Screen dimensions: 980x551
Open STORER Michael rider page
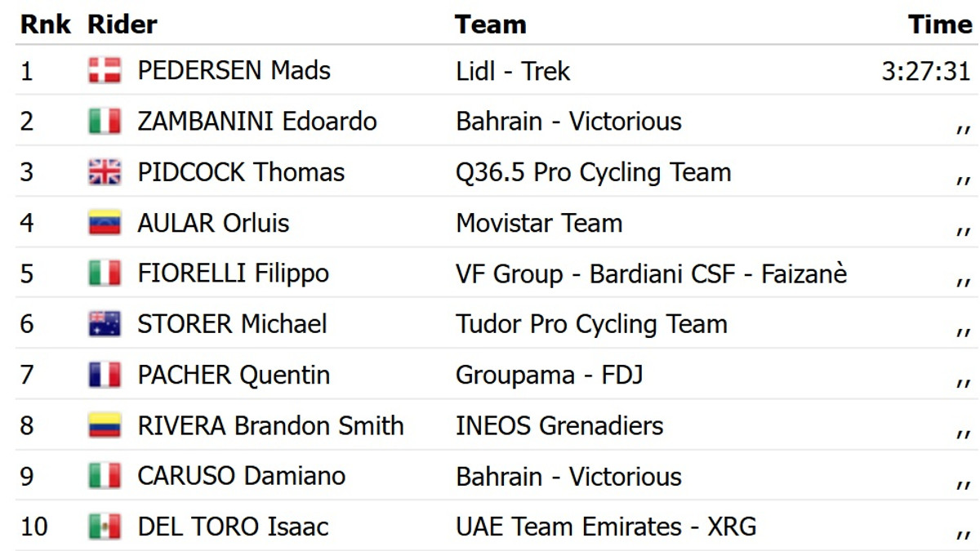point(232,324)
